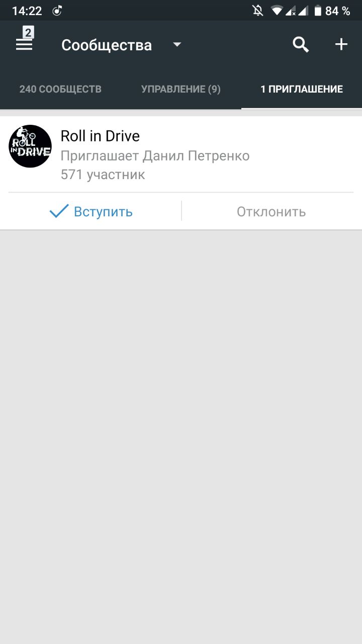This screenshot has width=362, height=644.
Task: Select the 1 приглашение tab
Action: click(302, 89)
